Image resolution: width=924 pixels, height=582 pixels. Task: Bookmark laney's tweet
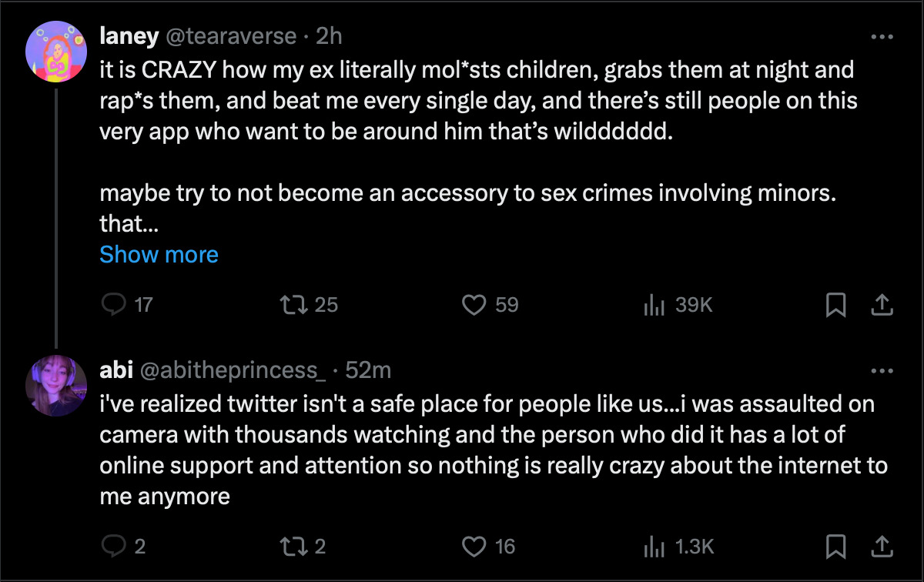tap(835, 306)
